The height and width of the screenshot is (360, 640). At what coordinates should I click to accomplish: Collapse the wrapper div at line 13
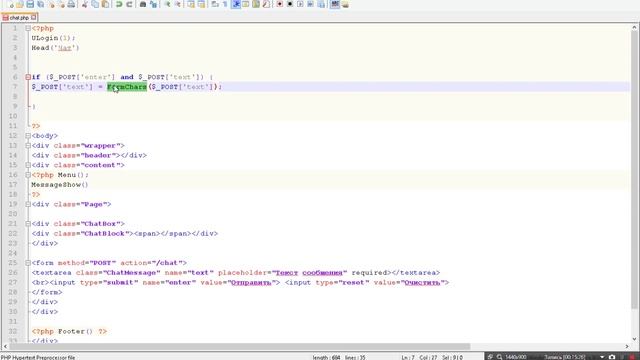28,145
